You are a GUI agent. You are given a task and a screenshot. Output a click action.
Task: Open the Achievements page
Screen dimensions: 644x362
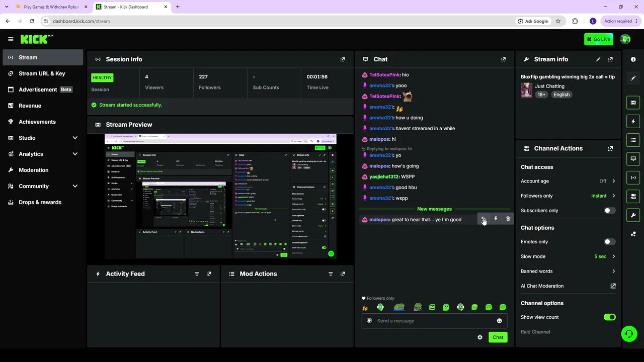click(43, 122)
